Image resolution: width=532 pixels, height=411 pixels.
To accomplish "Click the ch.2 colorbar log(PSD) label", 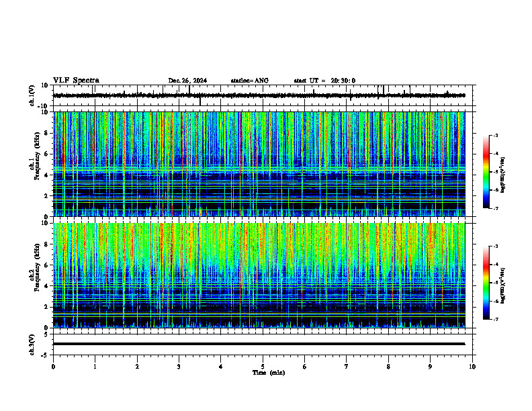I will coord(503,285).
